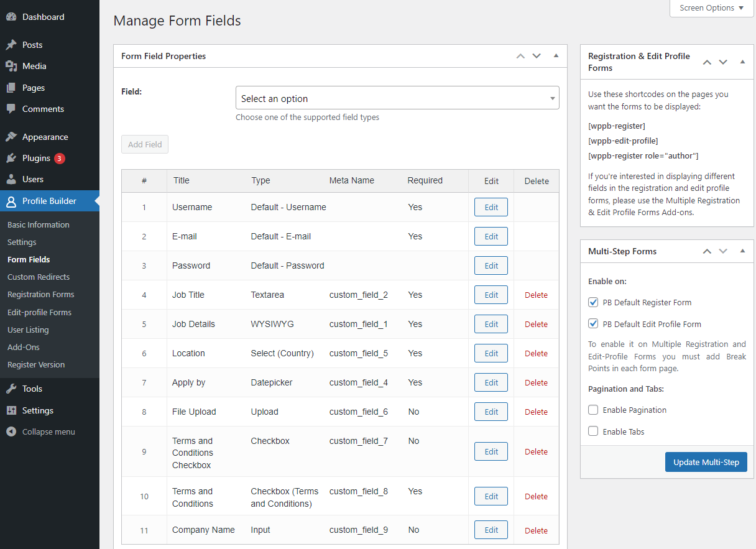Click the Settings sliders icon
This screenshot has width=756, height=549.
(11, 410)
